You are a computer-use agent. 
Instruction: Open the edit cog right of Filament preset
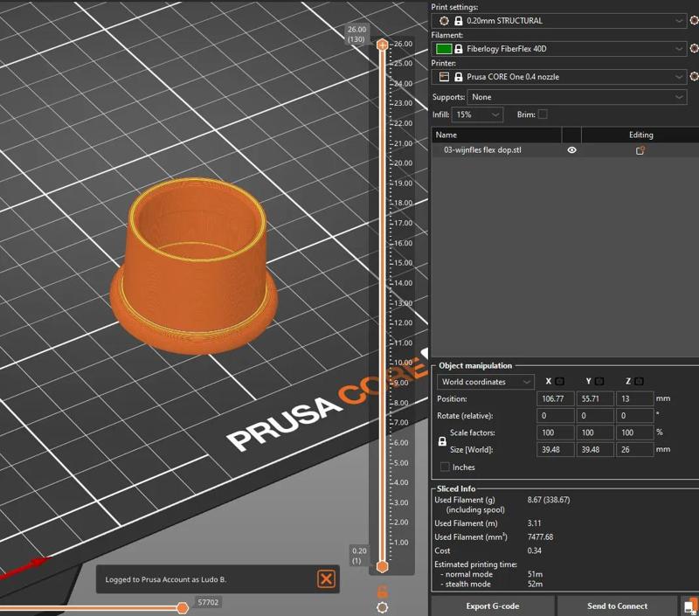tap(695, 49)
